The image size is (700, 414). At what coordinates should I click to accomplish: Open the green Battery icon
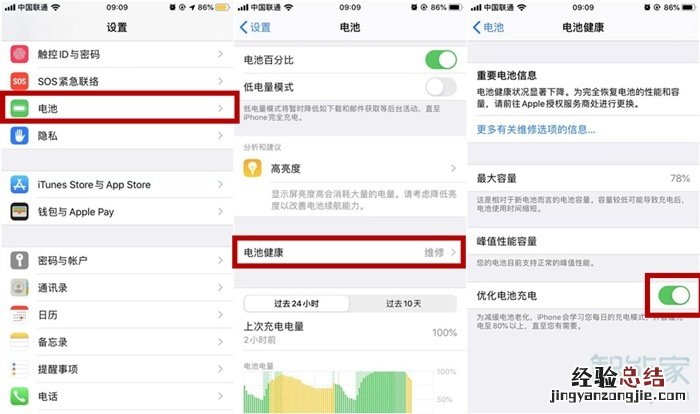click(x=19, y=109)
